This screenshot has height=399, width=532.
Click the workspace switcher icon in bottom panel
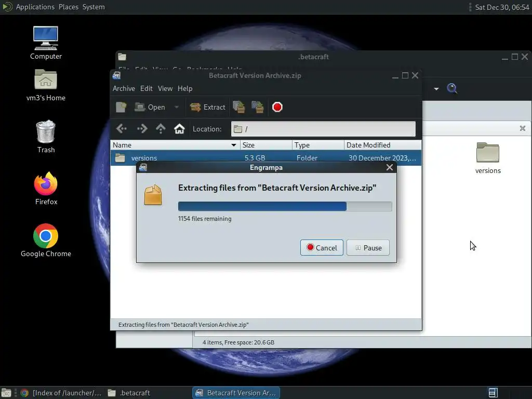[x=493, y=393]
